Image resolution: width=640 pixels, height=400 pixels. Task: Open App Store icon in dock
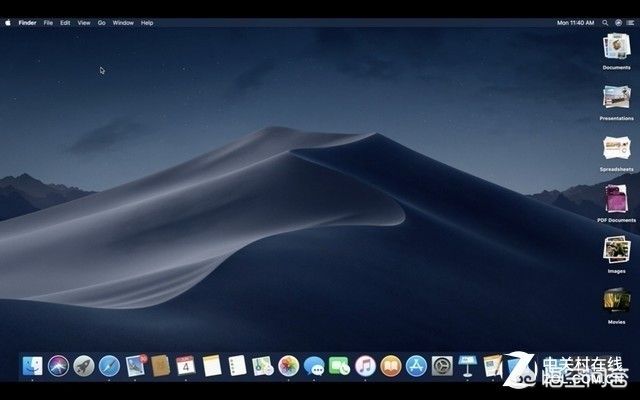pos(416,366)
